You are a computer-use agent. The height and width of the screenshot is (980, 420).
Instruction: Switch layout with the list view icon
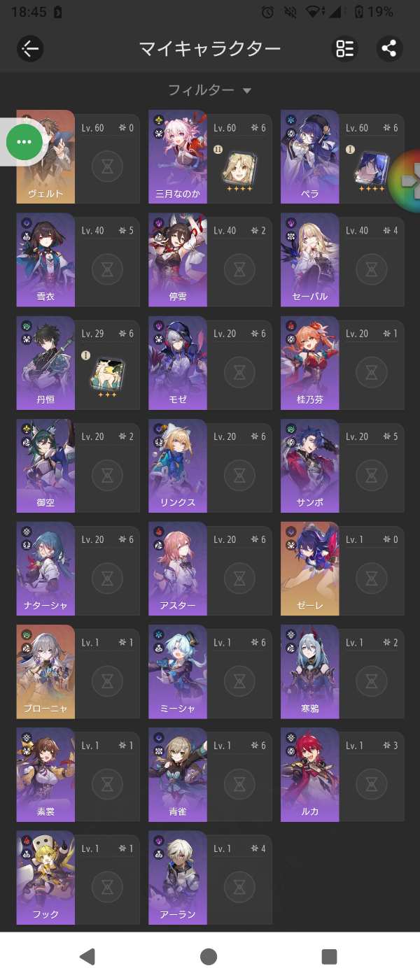point(344,48)
